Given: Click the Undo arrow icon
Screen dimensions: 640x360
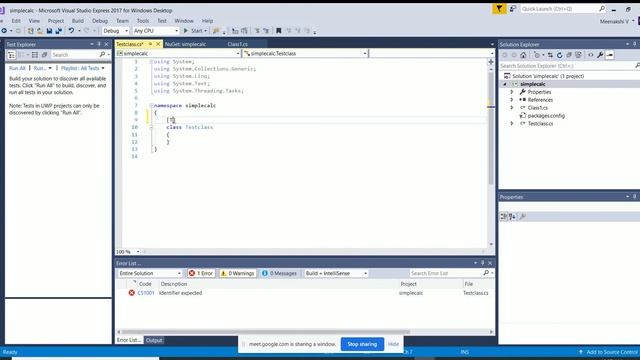Looking at the screenshot, I should pos(71,31).
